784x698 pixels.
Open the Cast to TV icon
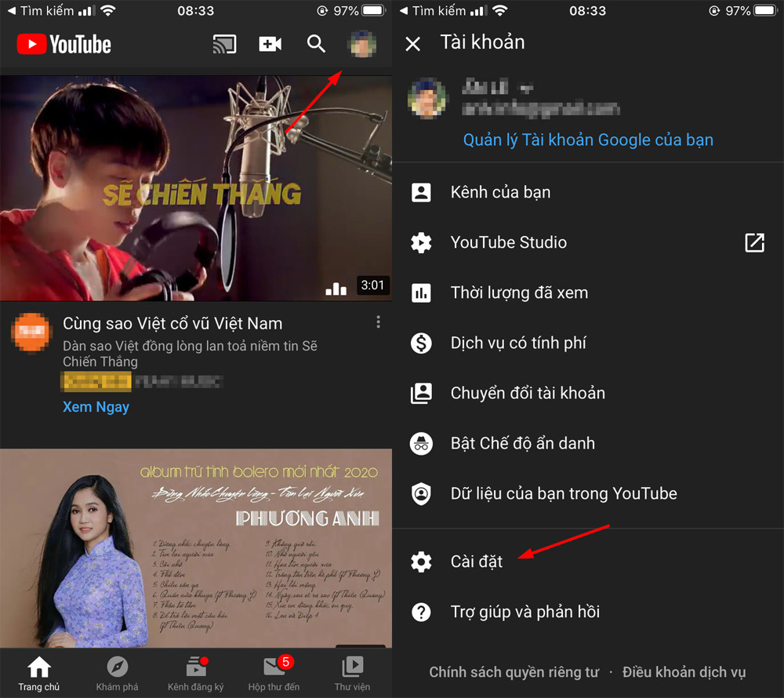(x=225, y=45)
